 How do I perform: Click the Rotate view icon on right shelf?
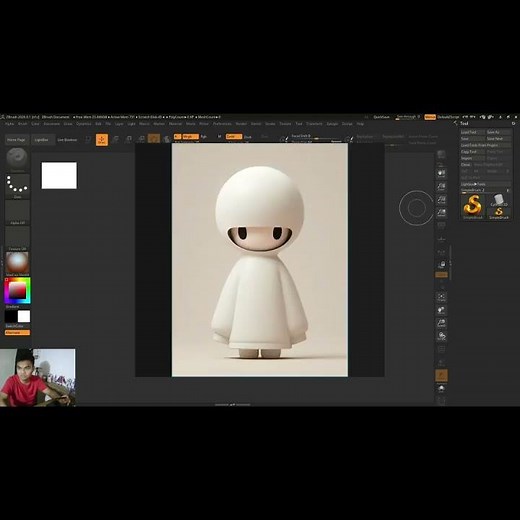[441, 336]
